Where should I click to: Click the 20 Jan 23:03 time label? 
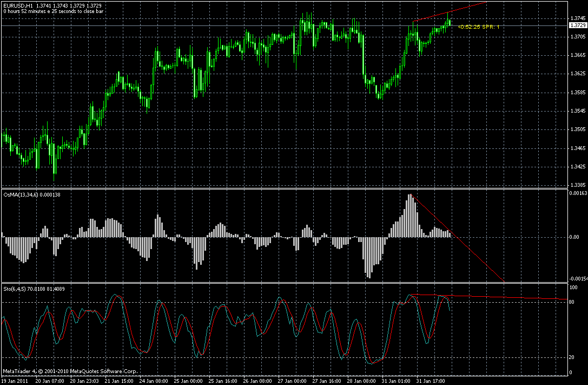(84, 381)
